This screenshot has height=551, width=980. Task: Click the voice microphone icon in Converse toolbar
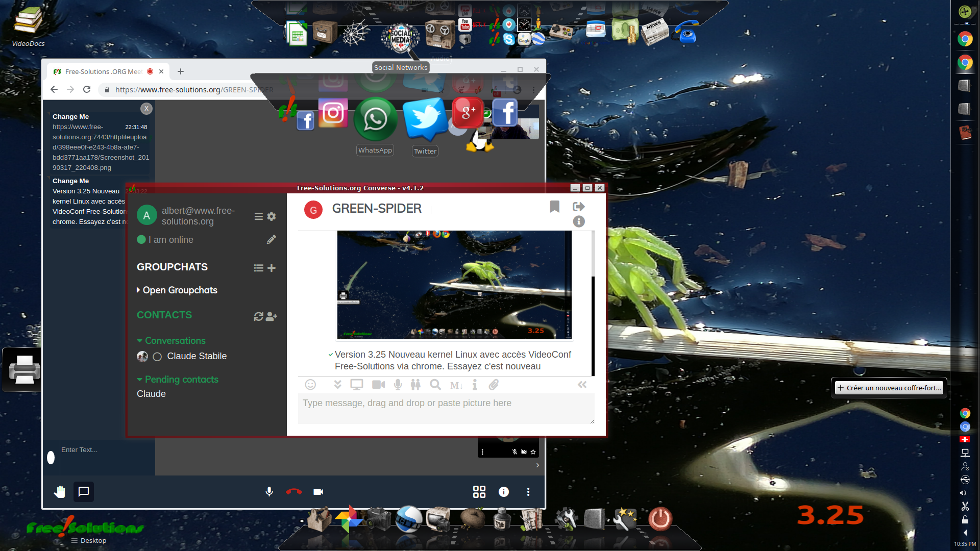point(398,385)
